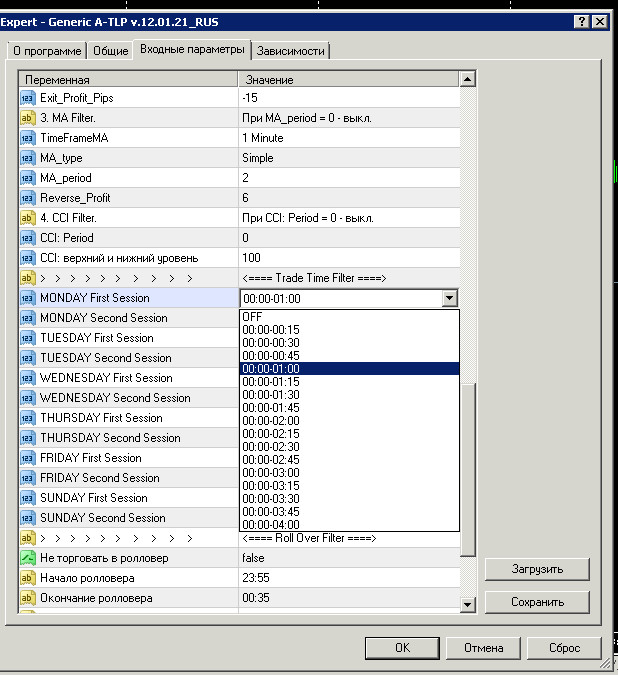
Task: Click the value 00:35 for Окончание ролловера
Action: pyautogui.click(x=256, y=598)
